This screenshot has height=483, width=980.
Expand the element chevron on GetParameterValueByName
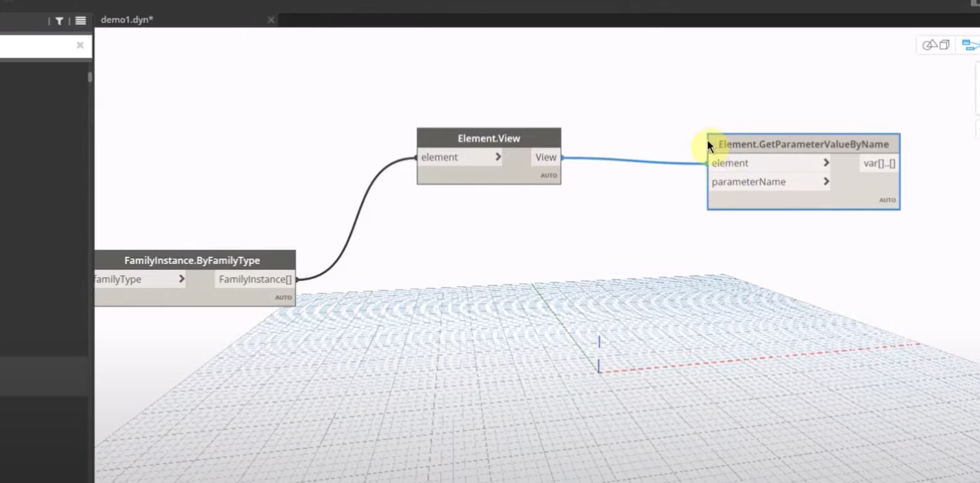(x=826, y=163)
